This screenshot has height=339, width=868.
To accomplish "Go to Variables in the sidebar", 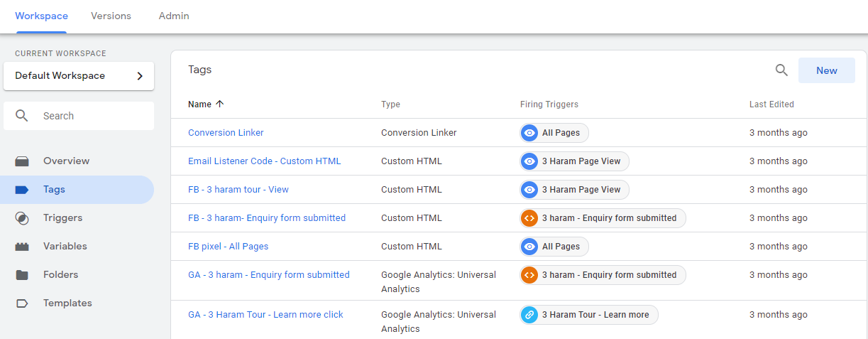I will pyautogui.click(x=65, y=247).
